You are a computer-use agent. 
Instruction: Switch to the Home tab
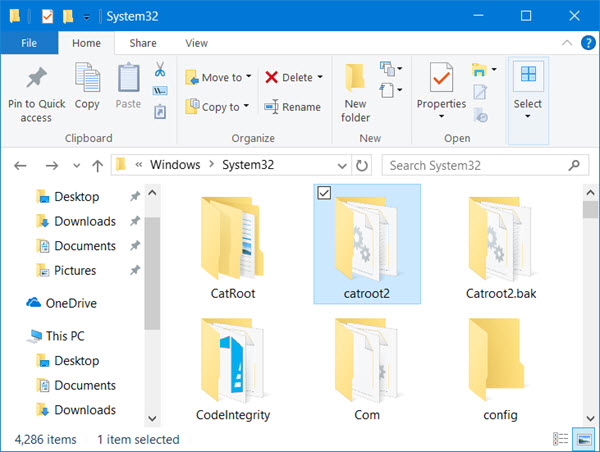coord(86,43)
